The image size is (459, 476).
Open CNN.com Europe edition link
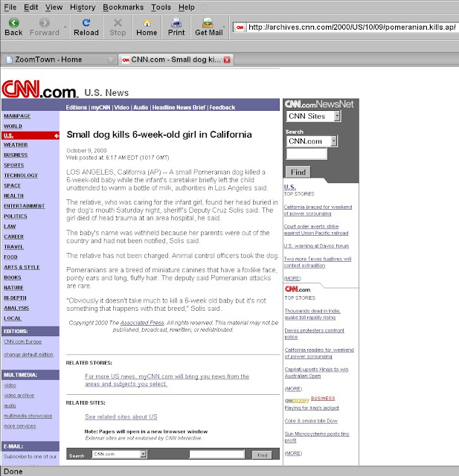click(23, 341)
